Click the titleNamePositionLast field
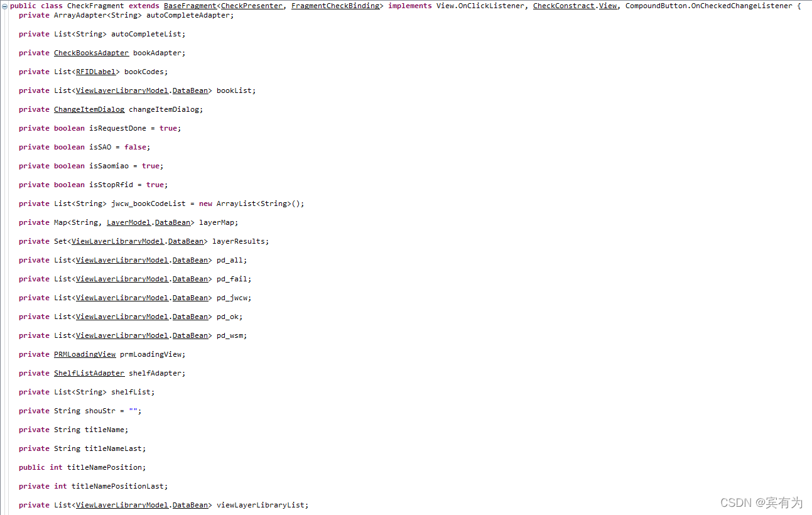This screenshot has height=515, width=812. coord(117,486)
